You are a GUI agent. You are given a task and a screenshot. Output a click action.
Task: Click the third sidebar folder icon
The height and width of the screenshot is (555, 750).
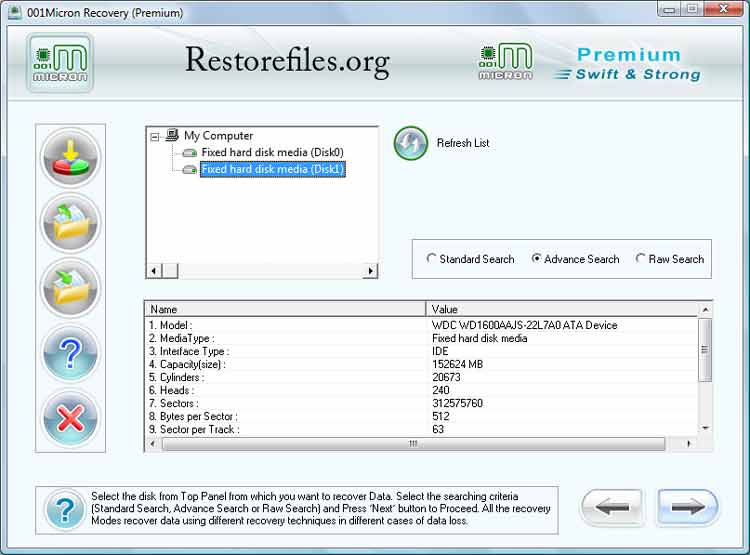[71, 288]
